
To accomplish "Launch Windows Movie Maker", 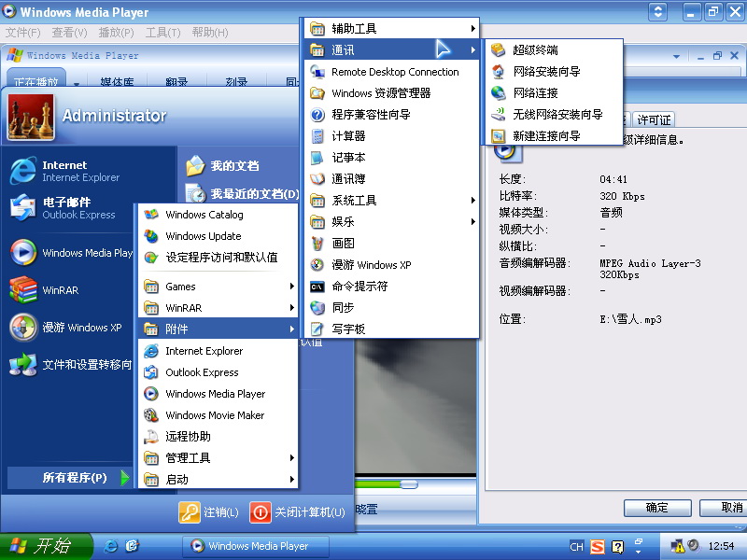I will click(x=218, y=415).
